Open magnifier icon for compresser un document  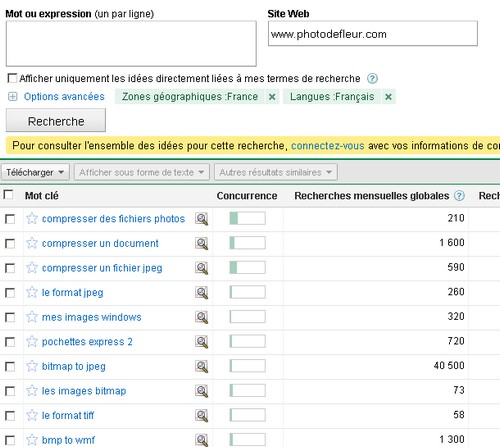click(x=202, y=243)
